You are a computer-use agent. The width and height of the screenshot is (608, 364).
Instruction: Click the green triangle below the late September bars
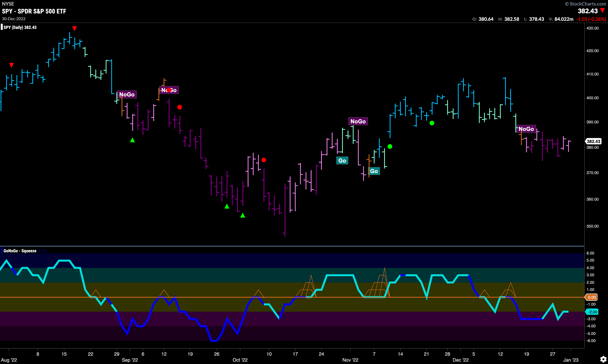tap(227, 206)
